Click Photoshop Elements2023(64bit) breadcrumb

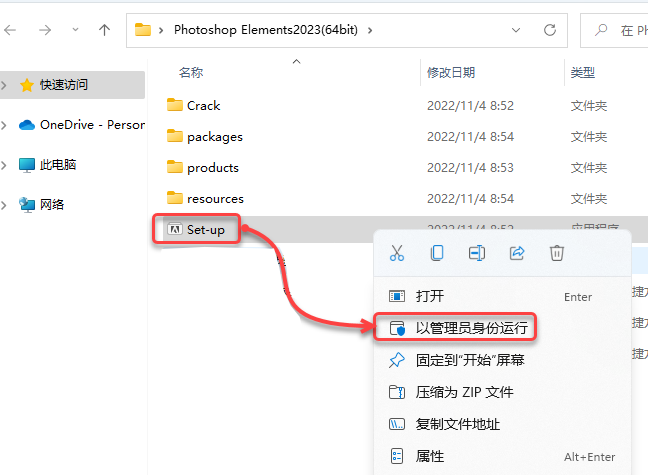click(x=266, y=30)
